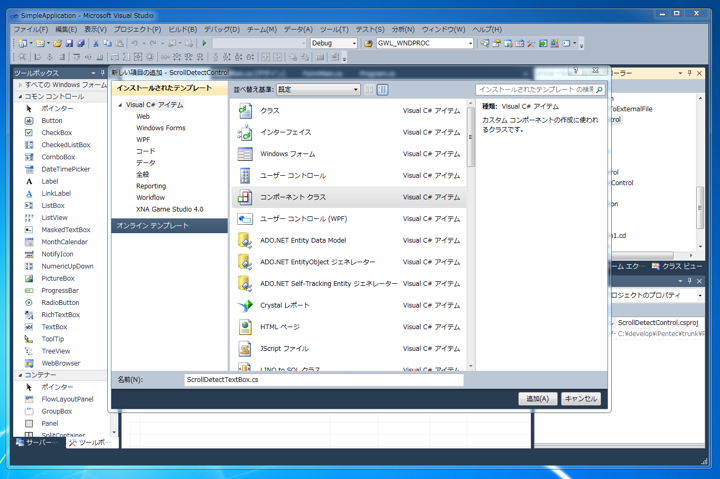This screenshot has width=720, height=479.
Task: Collapse the Visual C# アイテム tree node
Action: tap(120, 105)
